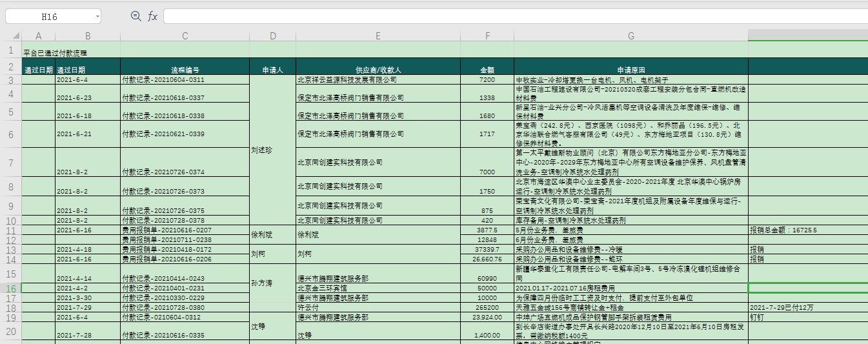
Task: Click amount cell 3877.5
Action: point(487,230)
